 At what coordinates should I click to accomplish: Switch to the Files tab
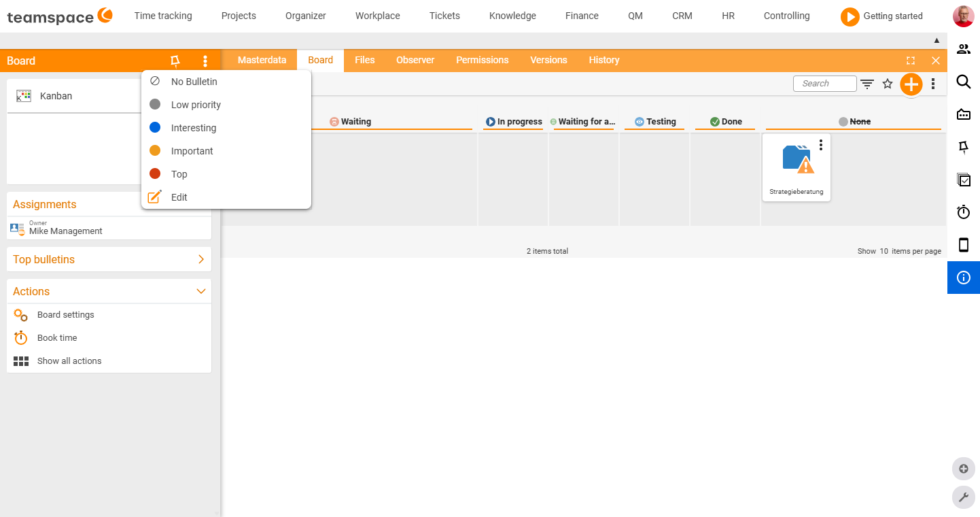coord(365,60)
